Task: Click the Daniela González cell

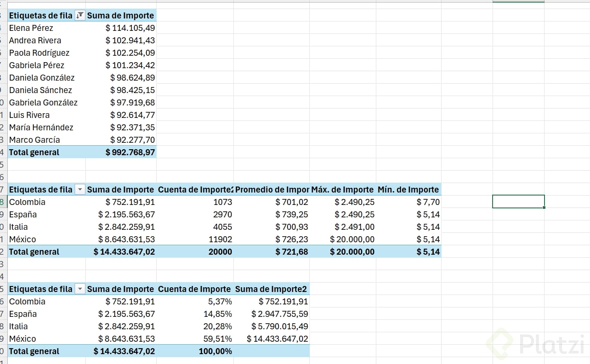Action: coord(42,78)
